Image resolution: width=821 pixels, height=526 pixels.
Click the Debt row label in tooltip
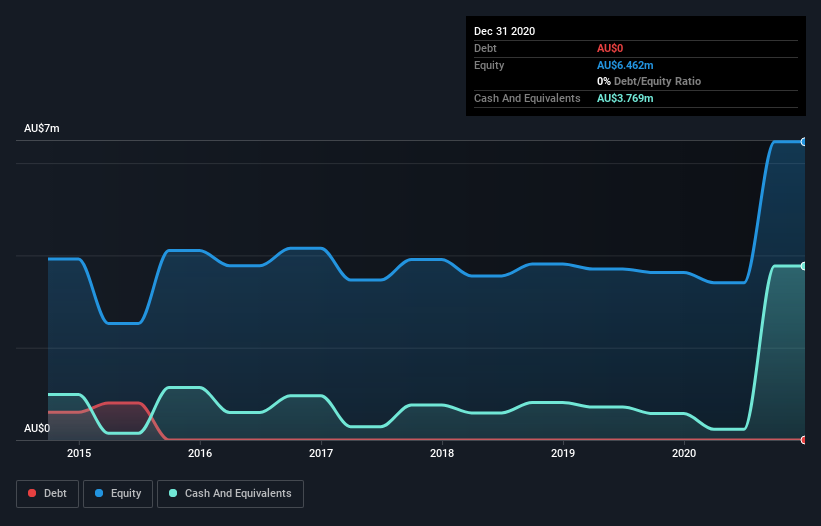pos(485,48)
